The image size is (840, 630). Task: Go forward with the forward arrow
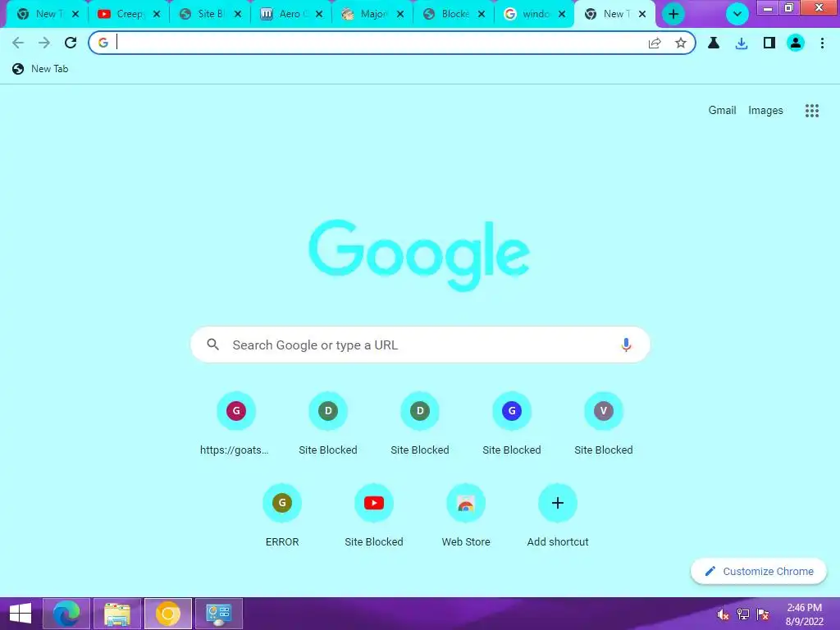point(44,43)
